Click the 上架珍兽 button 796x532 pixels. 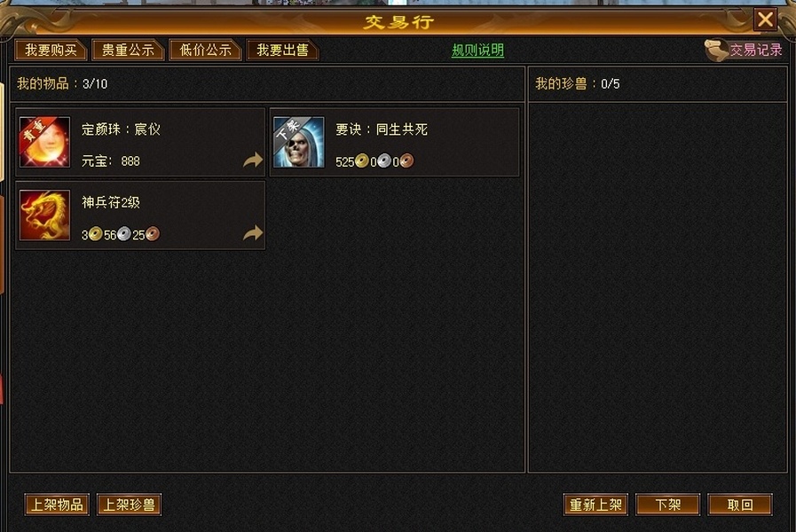click(x=129, y=505)
